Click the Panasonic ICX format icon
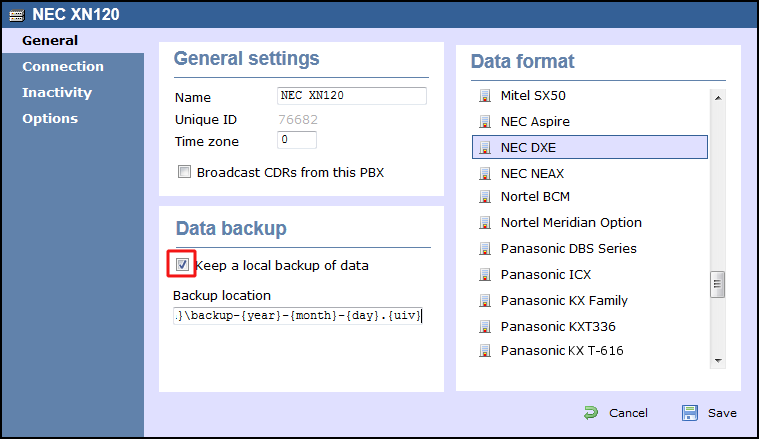The image size is (759, 439). point(486,275)
